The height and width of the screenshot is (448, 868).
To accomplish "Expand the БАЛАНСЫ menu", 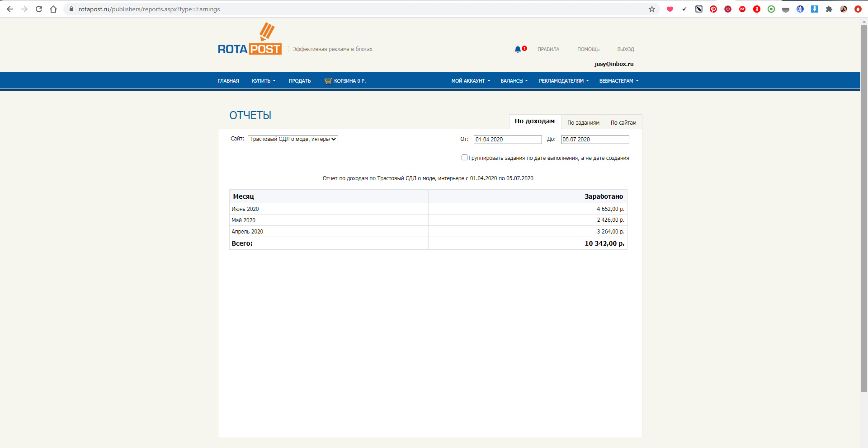I will [514, 81].
